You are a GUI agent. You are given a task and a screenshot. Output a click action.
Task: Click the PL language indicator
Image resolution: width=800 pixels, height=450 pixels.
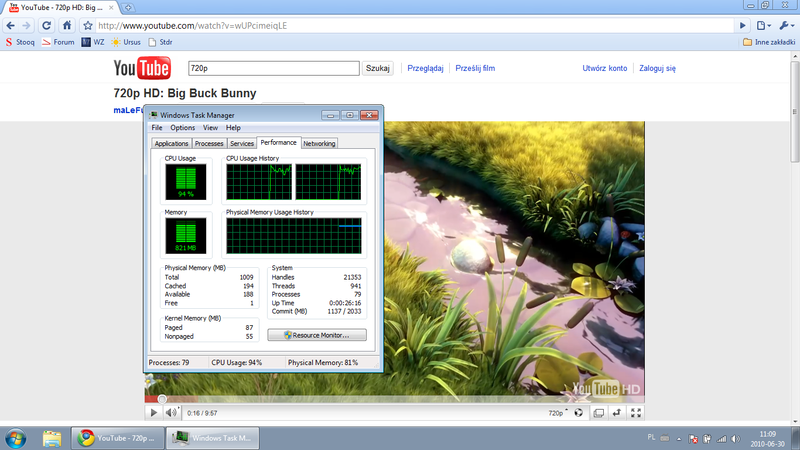[x=651, y=438]
